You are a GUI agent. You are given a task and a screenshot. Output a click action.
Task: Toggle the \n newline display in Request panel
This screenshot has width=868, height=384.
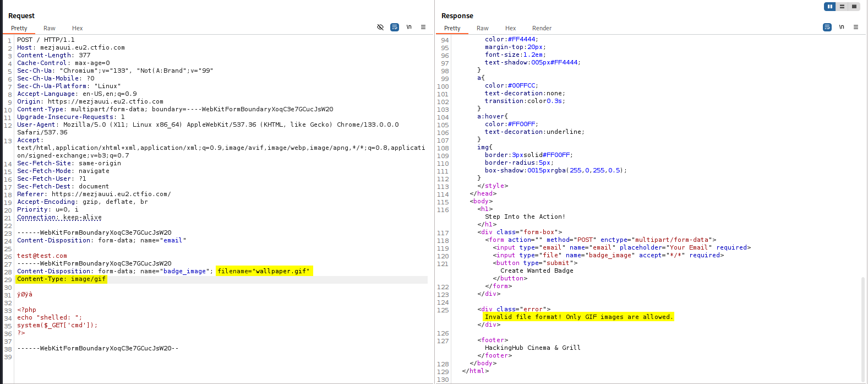[409, 27]
